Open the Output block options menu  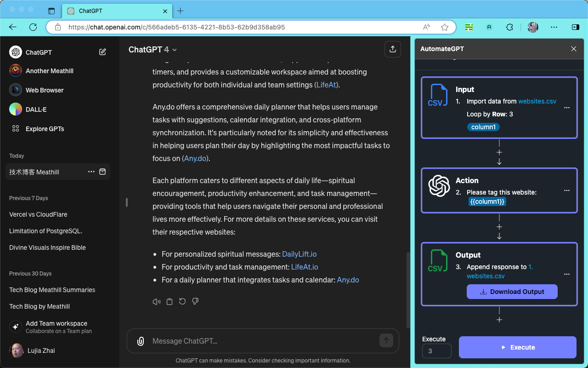[566, 274]
